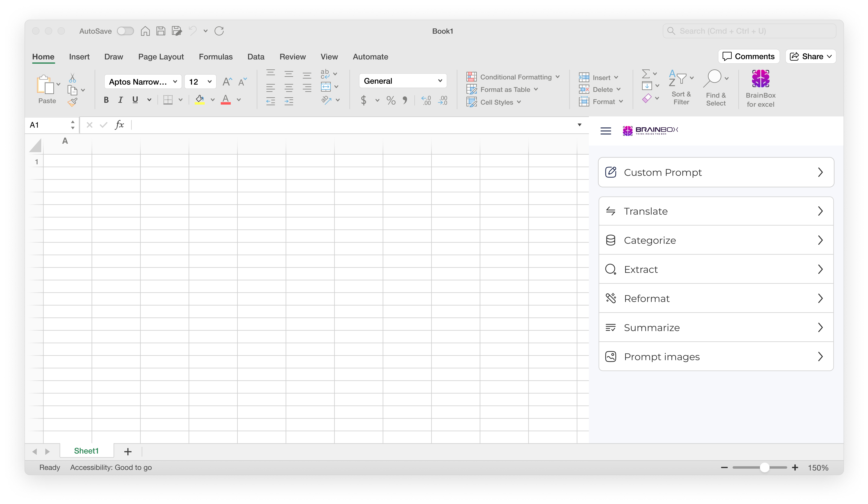Click the text orientation icon
The image size is (868, 504).
326,100
